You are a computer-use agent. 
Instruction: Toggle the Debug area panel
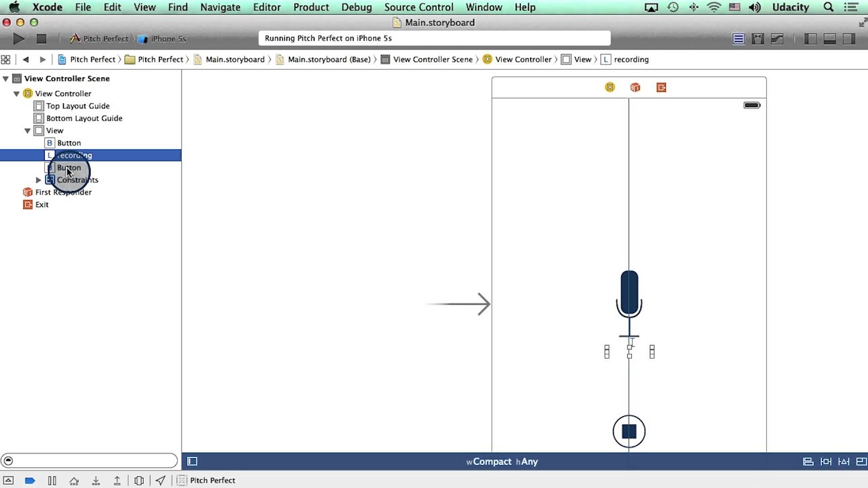pyautogui.click(x=829, y=39)
